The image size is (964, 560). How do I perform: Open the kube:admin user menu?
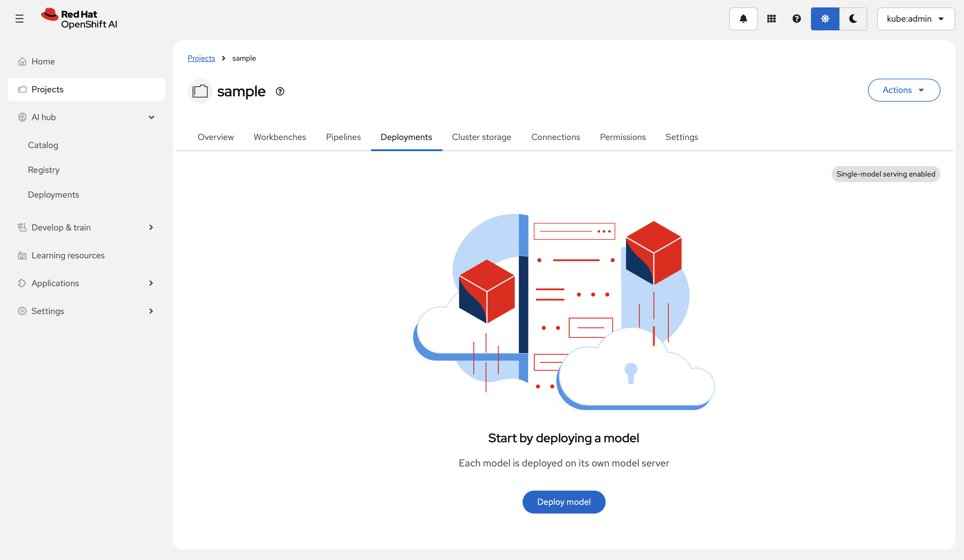click(x=915, y=19)
